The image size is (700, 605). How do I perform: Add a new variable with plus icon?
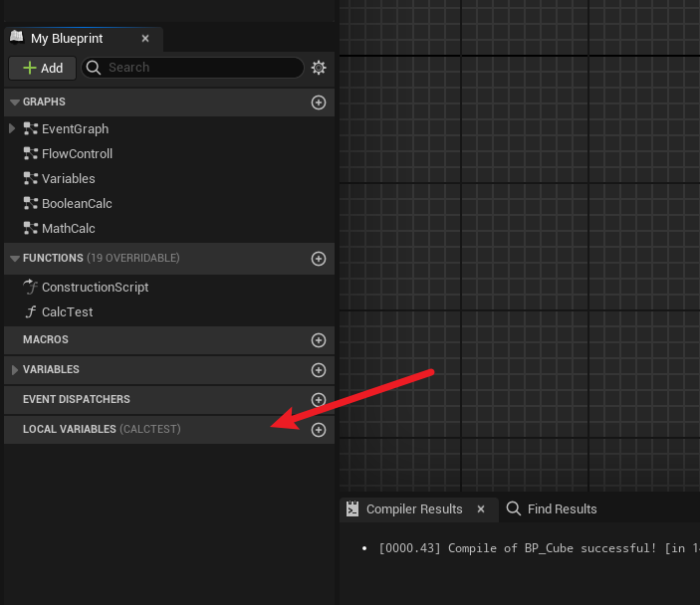coord(319,370)
